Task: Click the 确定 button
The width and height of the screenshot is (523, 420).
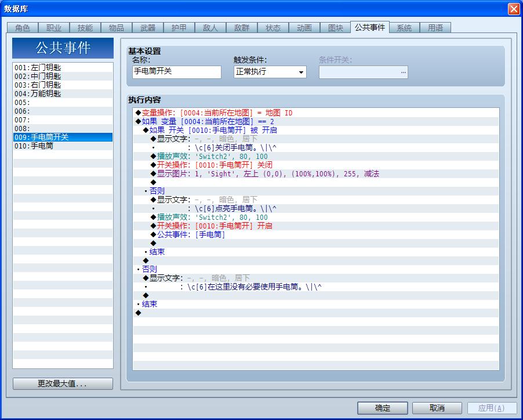Action: pyautogui.click(x=383, y=408)
